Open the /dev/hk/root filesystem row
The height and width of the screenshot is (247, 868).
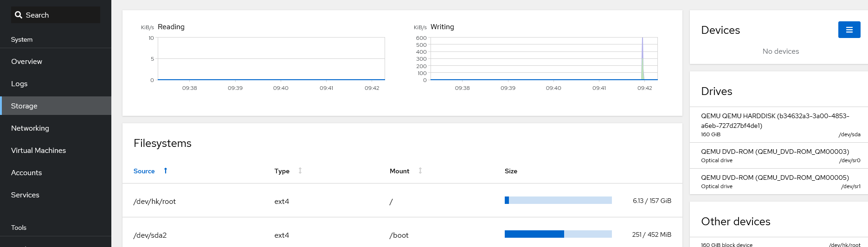pyautogui.click(x=155, y=201)
